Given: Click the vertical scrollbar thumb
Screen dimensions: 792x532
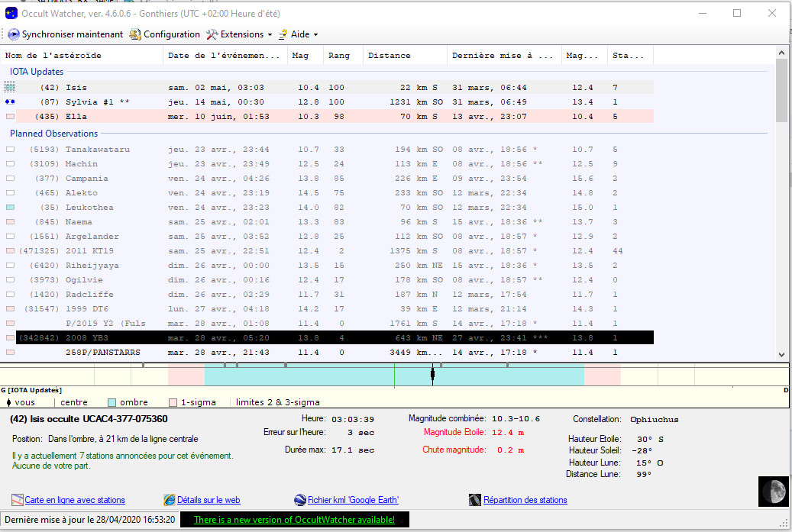Looking at the screenshot, I should [781, 90].
